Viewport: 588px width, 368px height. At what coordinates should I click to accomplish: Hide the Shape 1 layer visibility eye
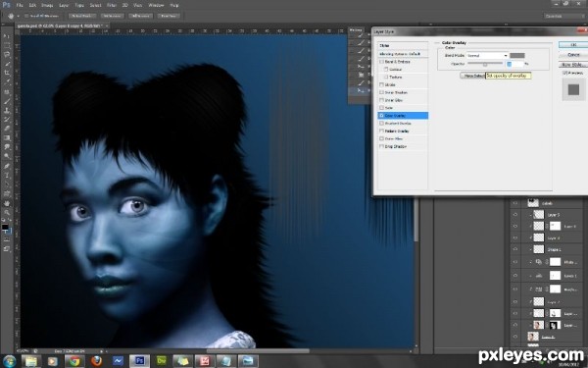[x=514, y=249]
